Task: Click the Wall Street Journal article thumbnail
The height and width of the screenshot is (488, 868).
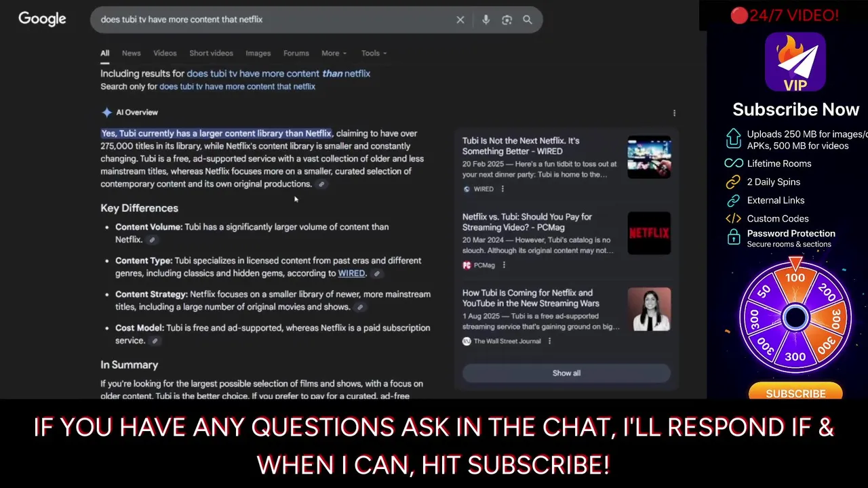Action: coord(649,309)
